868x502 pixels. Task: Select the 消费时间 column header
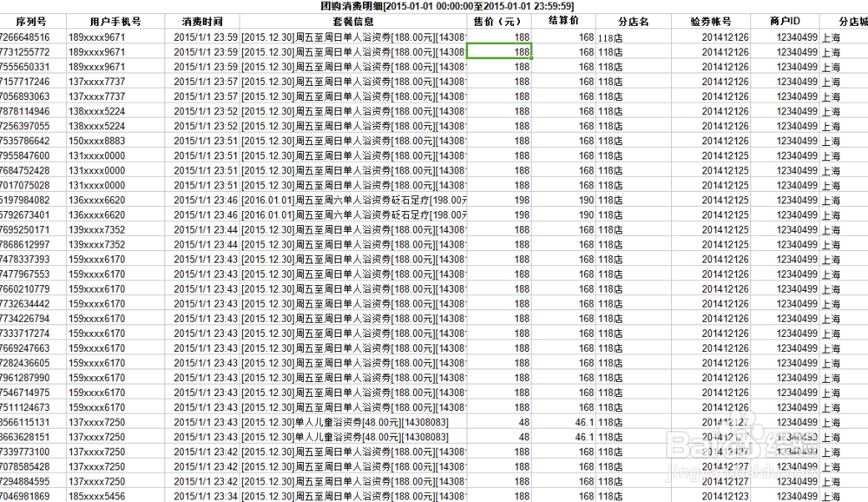click(201, 21)
